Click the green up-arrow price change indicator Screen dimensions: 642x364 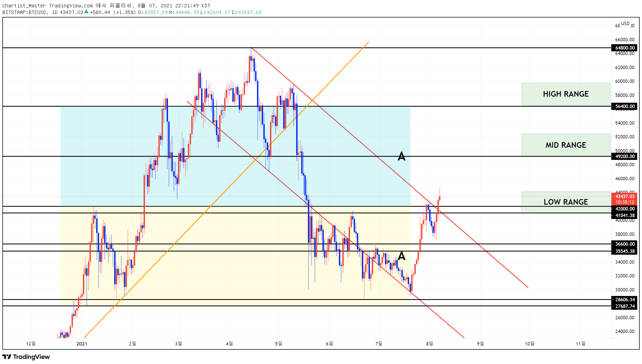[86, 11]
